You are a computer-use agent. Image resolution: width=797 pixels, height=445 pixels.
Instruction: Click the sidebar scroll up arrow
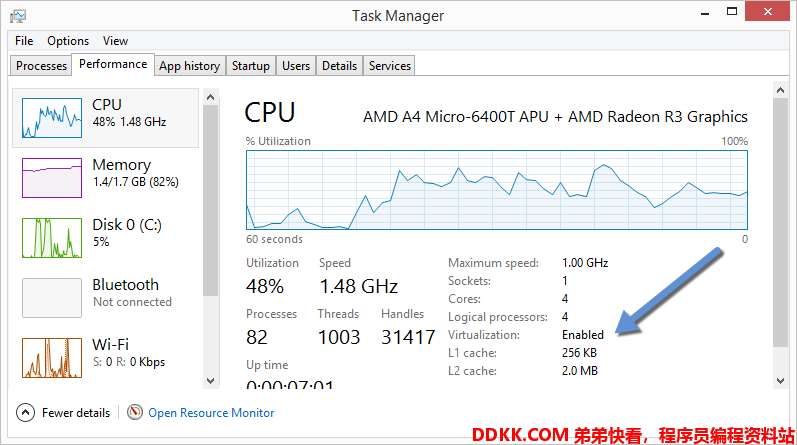point(211,97)
